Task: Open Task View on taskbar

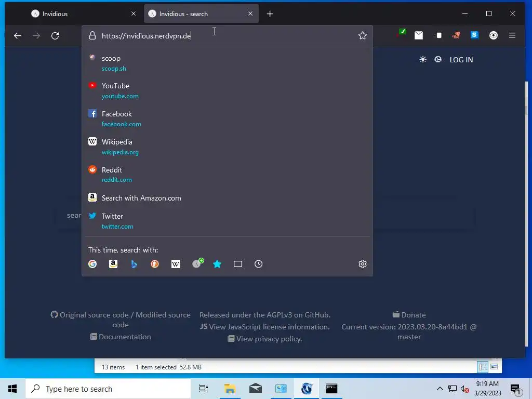Action: (x=204, y=389)
